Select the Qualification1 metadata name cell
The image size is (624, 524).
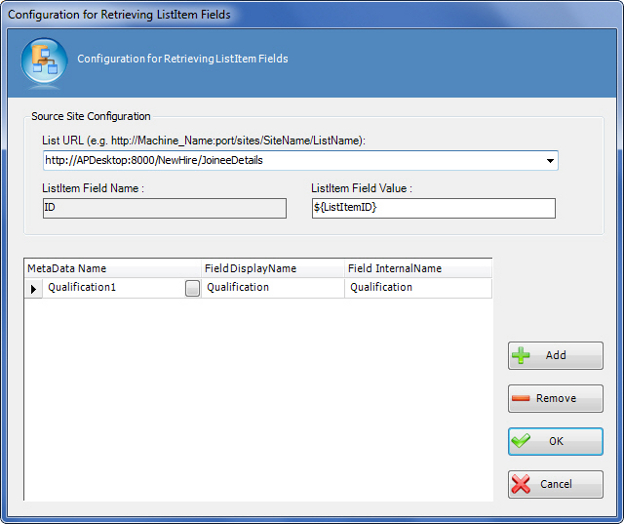tap(112, 288)
